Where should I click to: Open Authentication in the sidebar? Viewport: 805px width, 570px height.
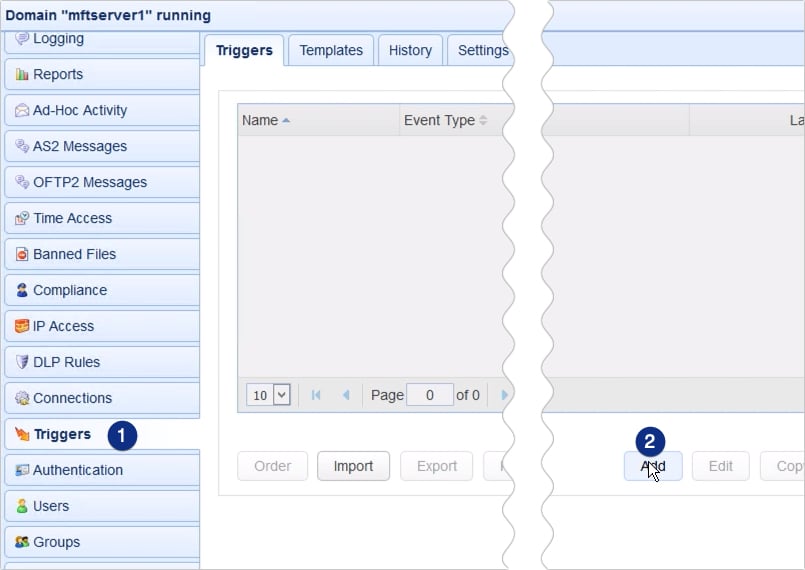coord(78,470)
